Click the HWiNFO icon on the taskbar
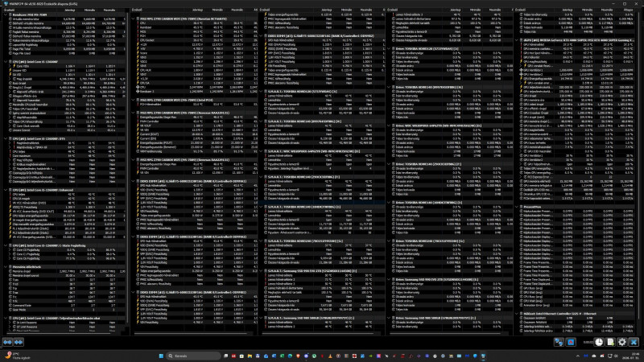 pyautogui.click(x=484, y=356)
